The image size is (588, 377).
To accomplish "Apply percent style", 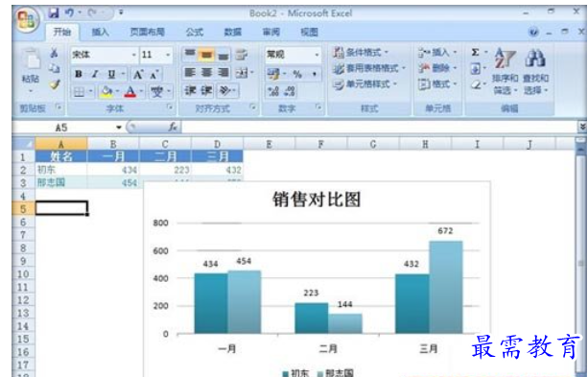I will pyautogui.click(x=297, y=74).
